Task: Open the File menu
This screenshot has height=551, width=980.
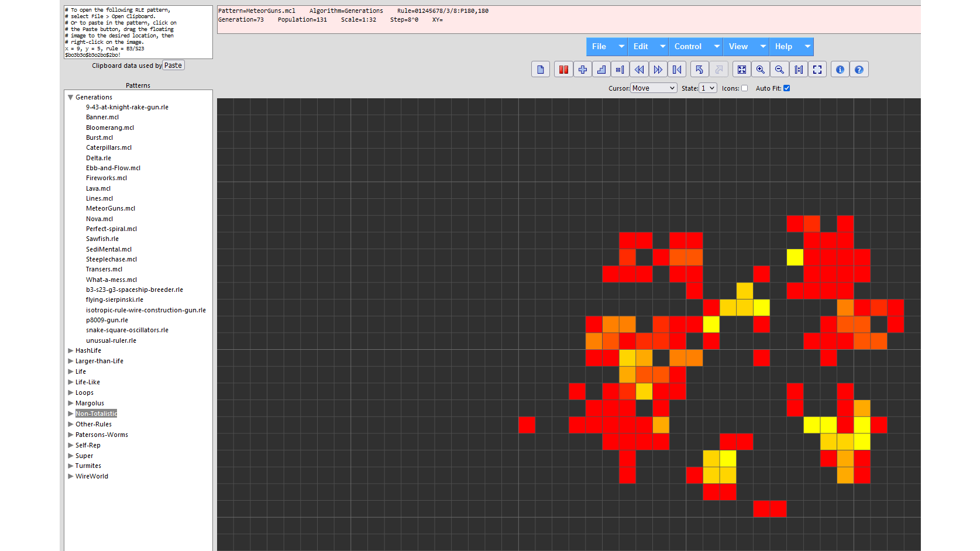Action: pyautogui.click(x=607, y=47)
